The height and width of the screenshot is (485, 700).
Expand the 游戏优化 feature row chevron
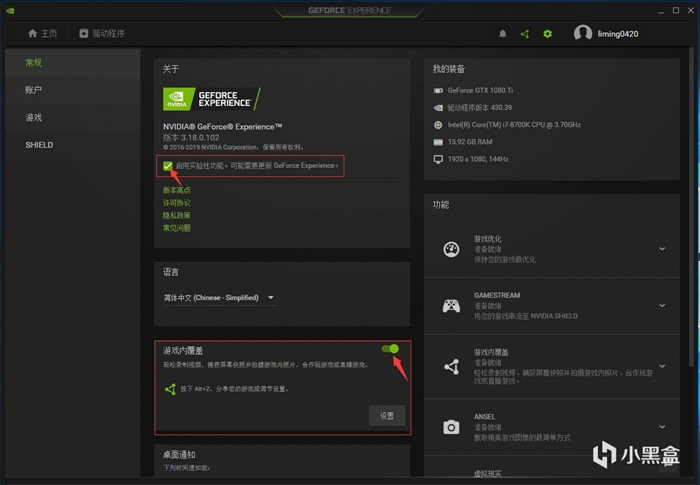click(x=662, y=249)
